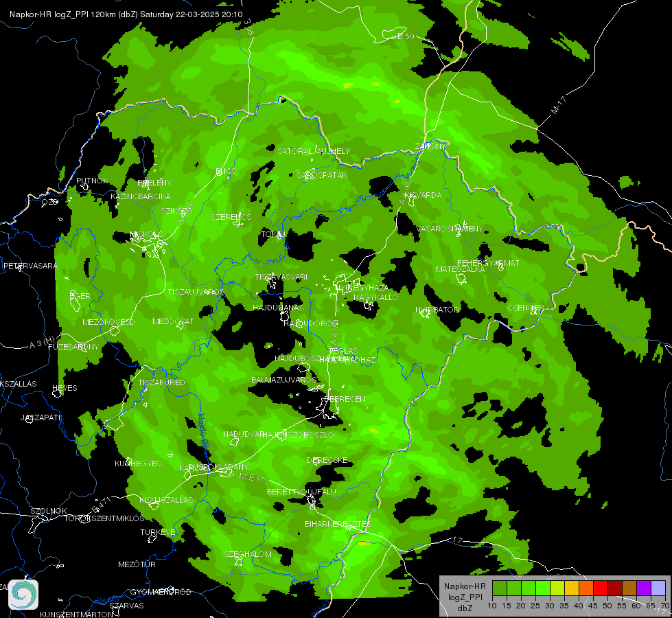The width and height of the screenshot is (672, 618).
Task: Click the bright red 45-50 dBZ legend swatch
Action: tap(601, 588)
